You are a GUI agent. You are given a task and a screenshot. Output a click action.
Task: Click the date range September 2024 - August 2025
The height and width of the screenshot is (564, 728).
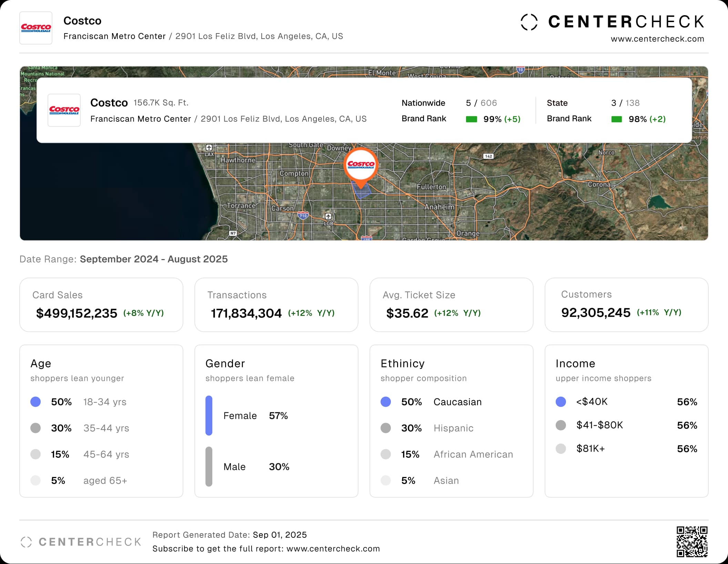pos(154,259)
